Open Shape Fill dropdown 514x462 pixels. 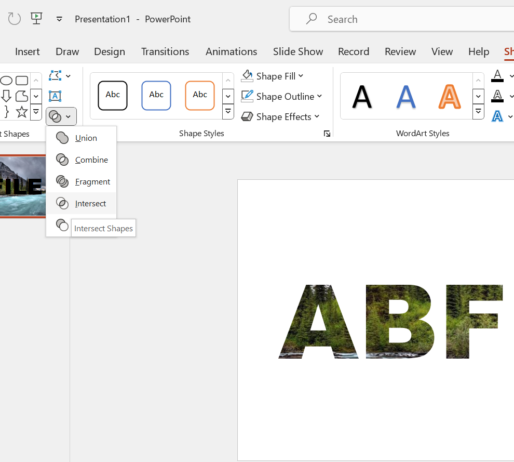coord(272,76)
